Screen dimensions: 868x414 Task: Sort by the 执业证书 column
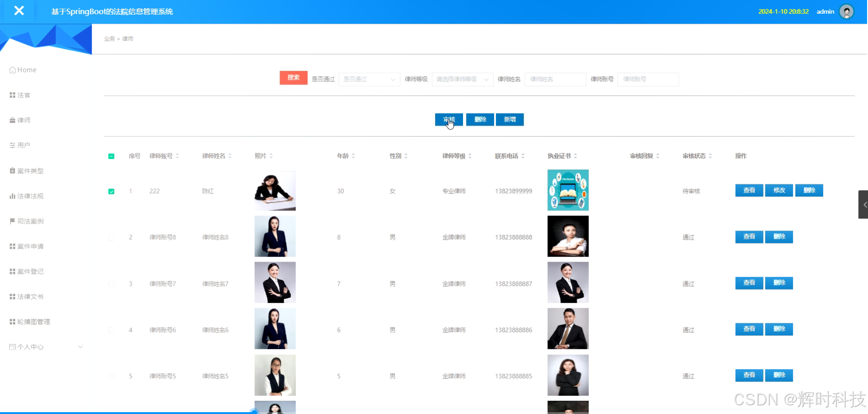[x=575, y=156]
